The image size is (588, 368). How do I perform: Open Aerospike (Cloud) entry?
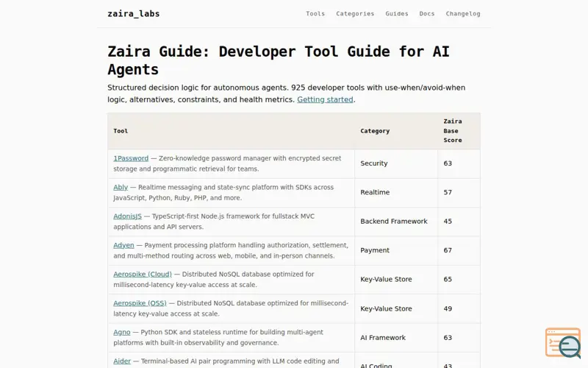pos(143,274)
